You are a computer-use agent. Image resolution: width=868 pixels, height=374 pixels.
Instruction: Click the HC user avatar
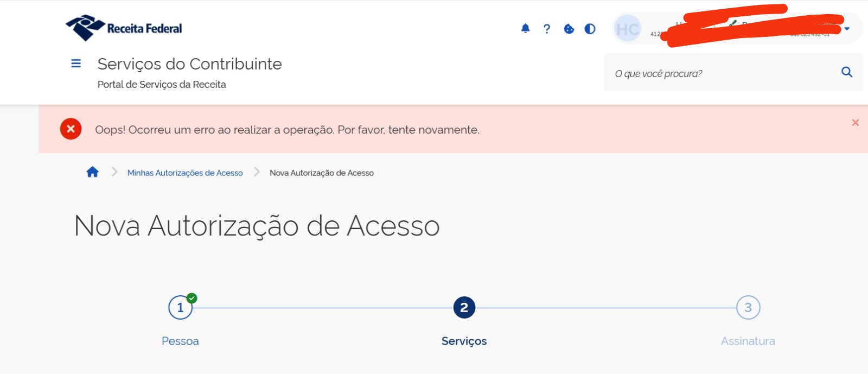[x=628, y=29]
